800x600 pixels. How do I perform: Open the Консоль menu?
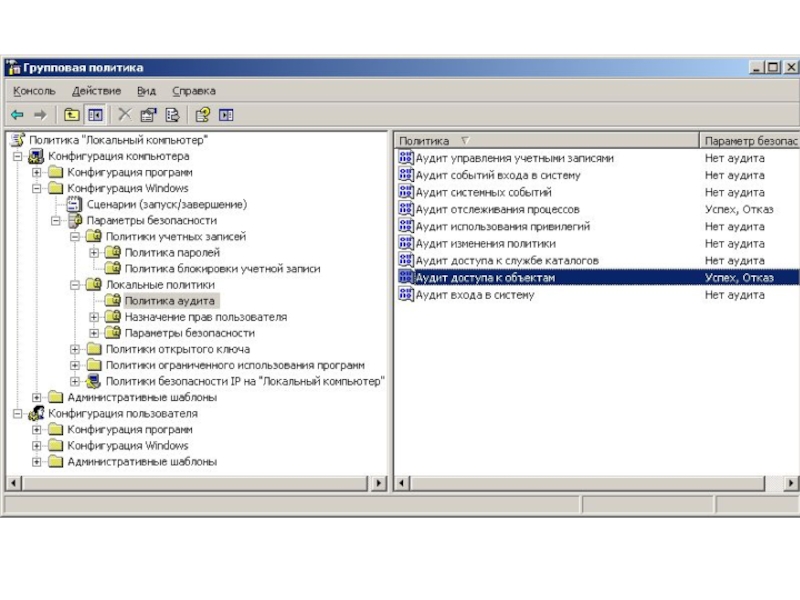pos(34,91)
